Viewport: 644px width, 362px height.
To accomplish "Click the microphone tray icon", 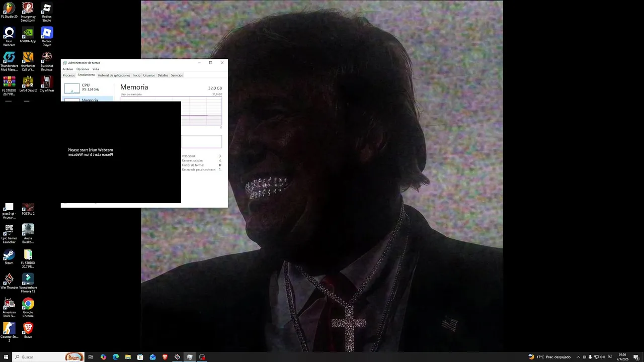I will pyautogui.click(x=590, y=357).
